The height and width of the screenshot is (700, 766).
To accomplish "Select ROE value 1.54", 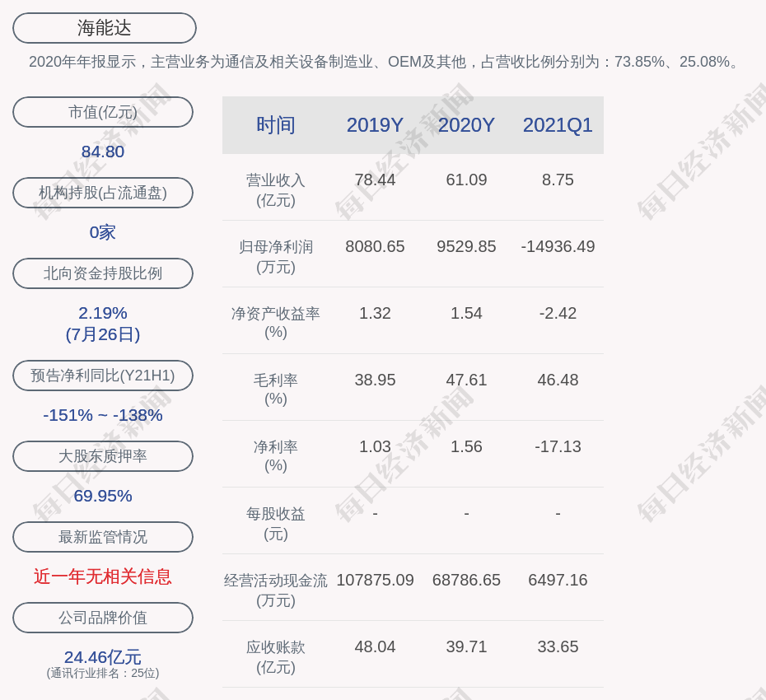I will (x=466, y=313).
